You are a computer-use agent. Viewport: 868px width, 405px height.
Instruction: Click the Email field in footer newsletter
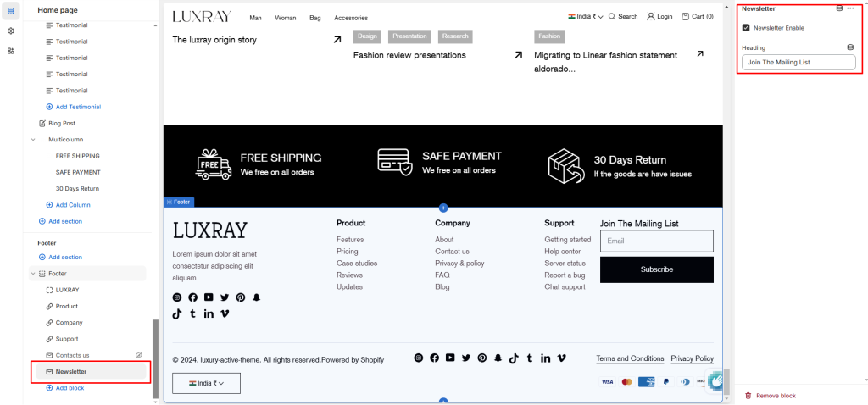pos(657,241)
